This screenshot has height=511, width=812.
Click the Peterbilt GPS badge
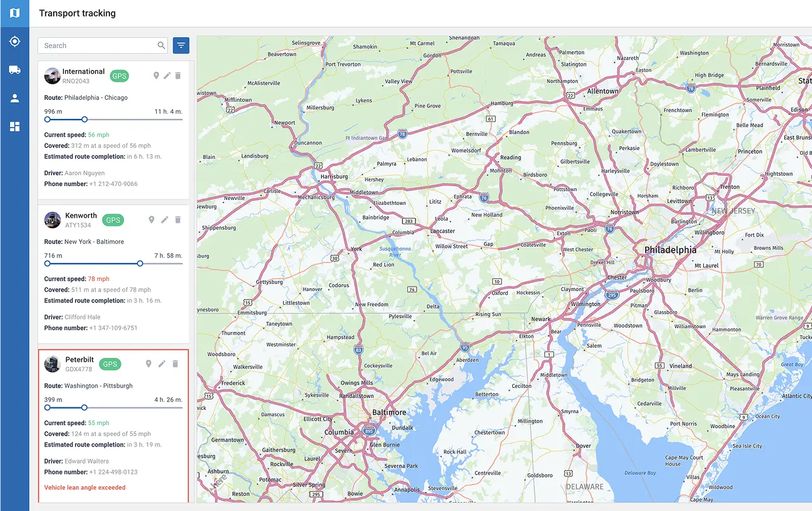click(110, 364)
